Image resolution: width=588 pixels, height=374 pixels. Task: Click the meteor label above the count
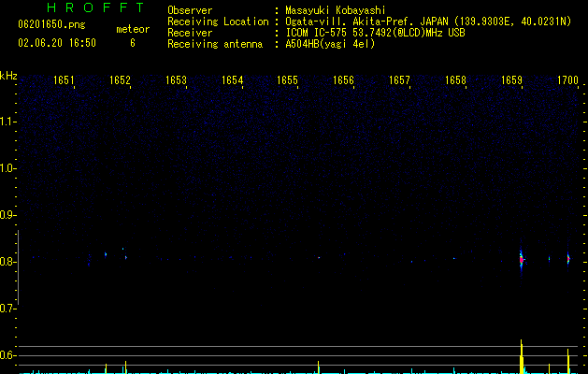(133, 29)
